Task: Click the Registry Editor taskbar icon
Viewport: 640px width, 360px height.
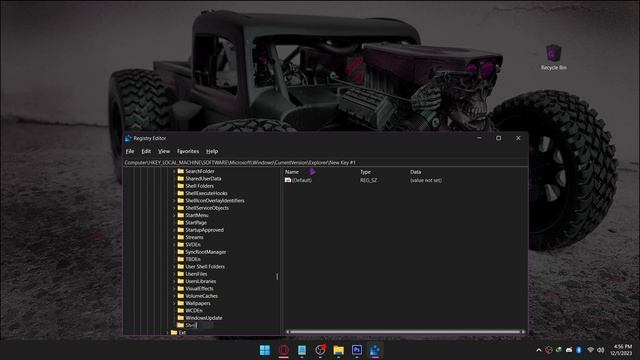Action: pos(375,350)
